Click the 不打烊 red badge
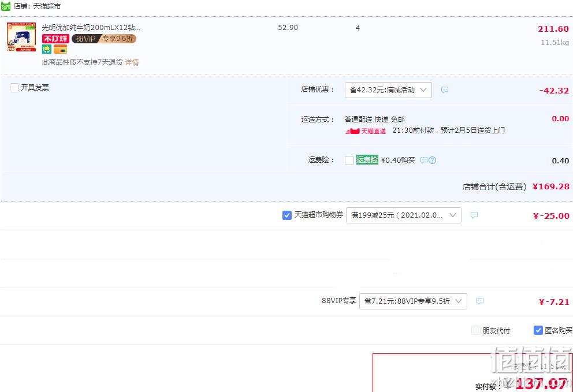 [55, 39]
